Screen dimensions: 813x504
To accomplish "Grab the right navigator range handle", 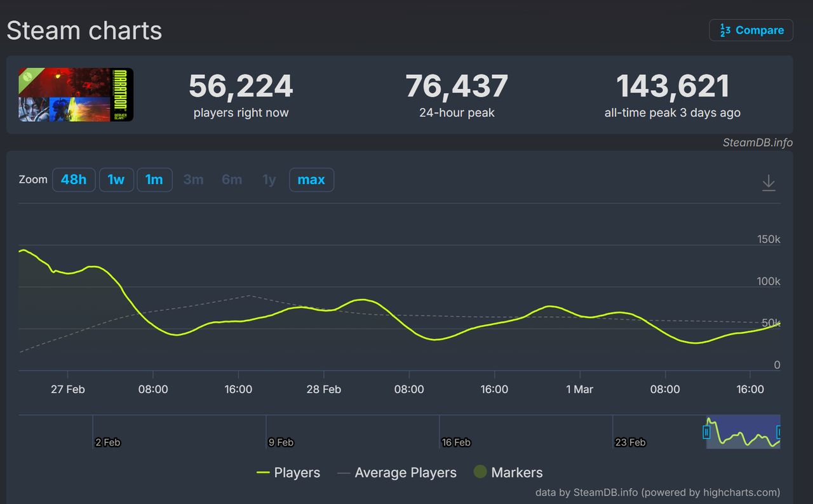I will click(779, 432).
